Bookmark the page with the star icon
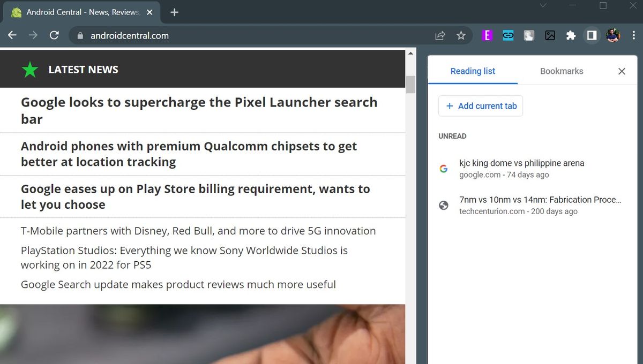The width and height of the screenshot is (643, 364). coord(461,35)
